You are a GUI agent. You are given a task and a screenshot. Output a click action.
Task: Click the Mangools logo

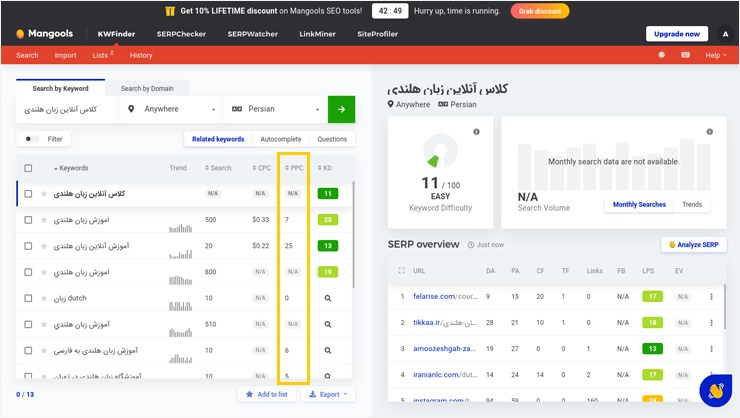coord(45,33)
